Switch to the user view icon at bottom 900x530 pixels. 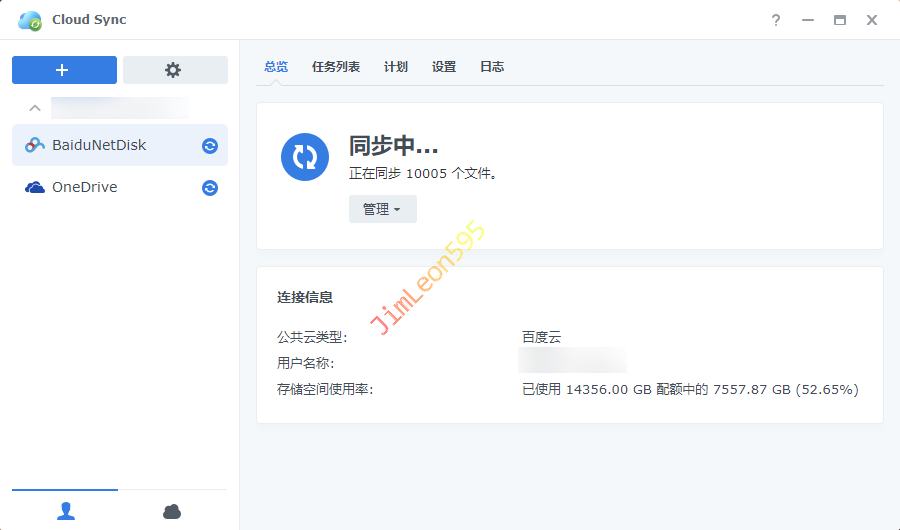click(66, 511)
